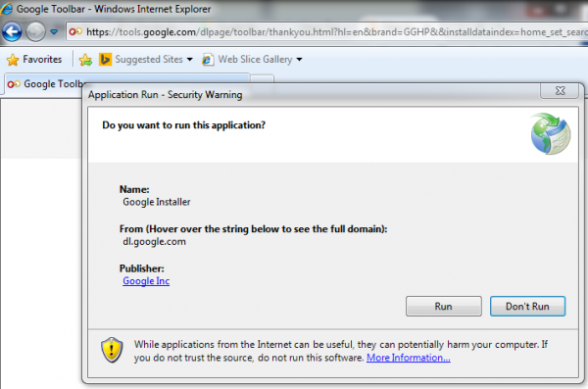This screenshot has height=389, width=588.
Task: Open the recent pages dropdown arrow
Action: point(54,32)
